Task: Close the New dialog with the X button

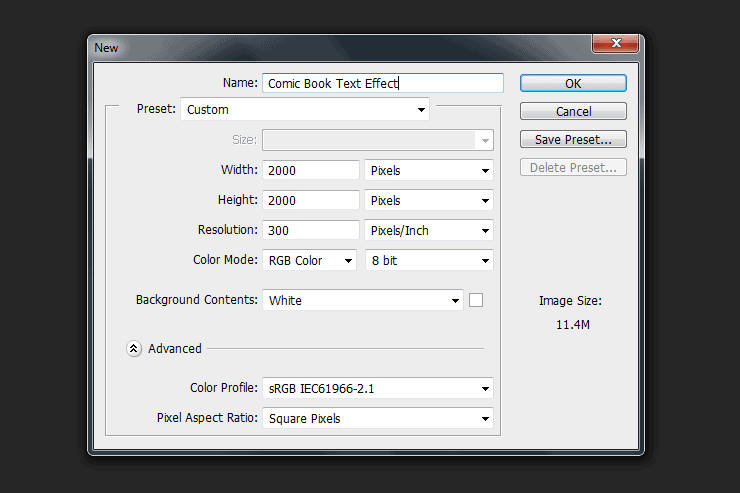Action: [x=615, y=43]
